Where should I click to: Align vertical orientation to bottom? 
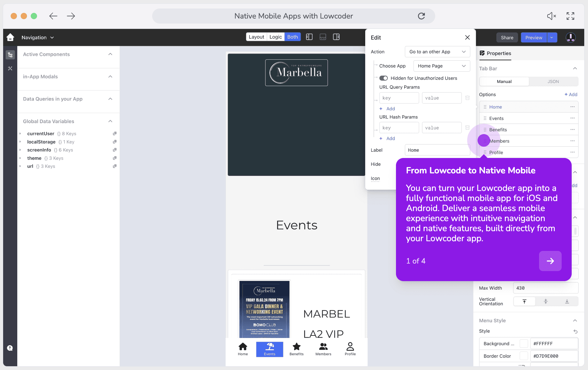(x=567, y=302)
